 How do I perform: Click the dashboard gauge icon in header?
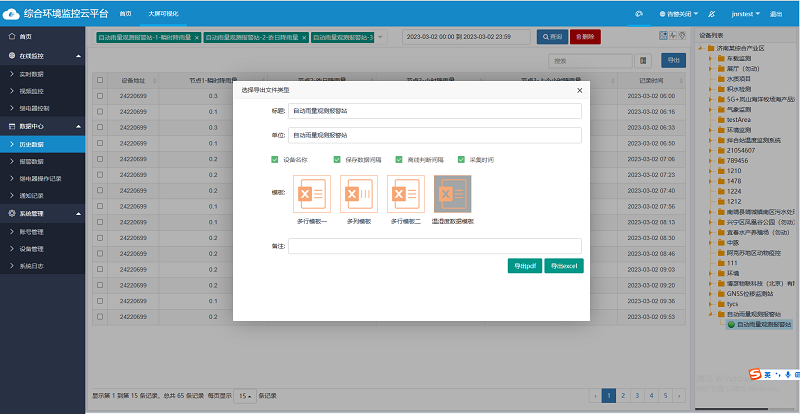[x=639, y=15]
